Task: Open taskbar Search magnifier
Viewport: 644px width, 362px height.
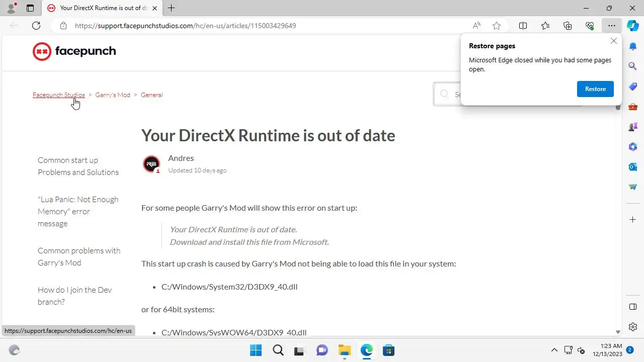Action: point(278,350)
